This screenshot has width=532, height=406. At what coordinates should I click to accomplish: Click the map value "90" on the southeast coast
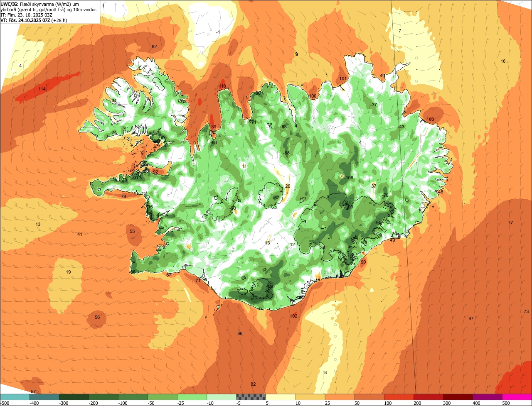point(363,262)
